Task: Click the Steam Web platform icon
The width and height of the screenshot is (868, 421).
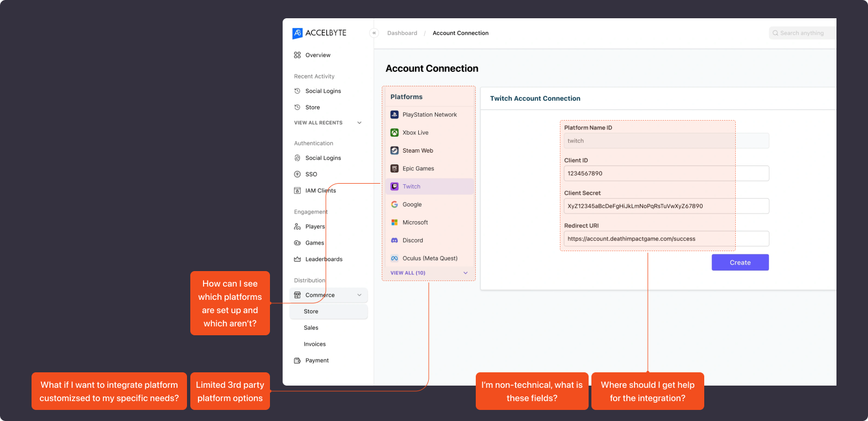Action: 394,150
